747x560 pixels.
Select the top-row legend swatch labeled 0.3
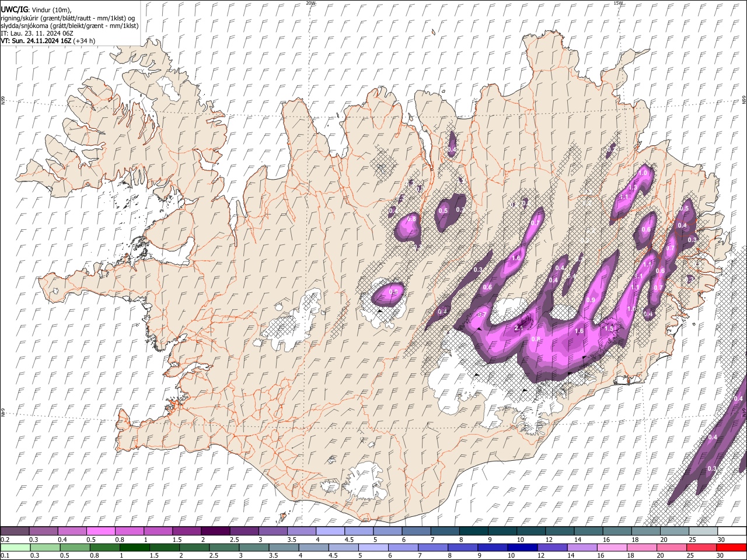pos(43,531)
